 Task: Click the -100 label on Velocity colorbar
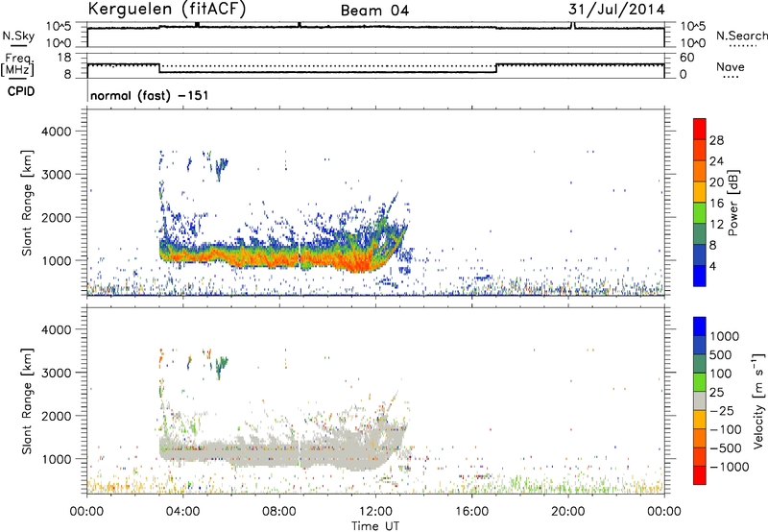click(x=726, y=429)
